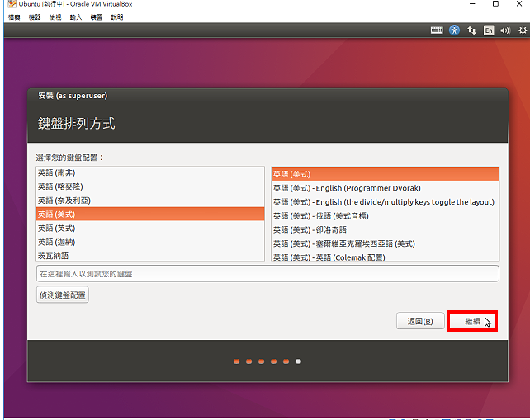
Task: Select 英語 (奈及利亞) layout
Action: (150, 201)
